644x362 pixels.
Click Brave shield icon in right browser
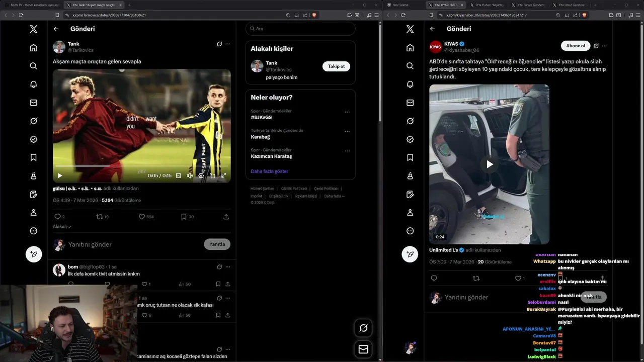[584, 15]
